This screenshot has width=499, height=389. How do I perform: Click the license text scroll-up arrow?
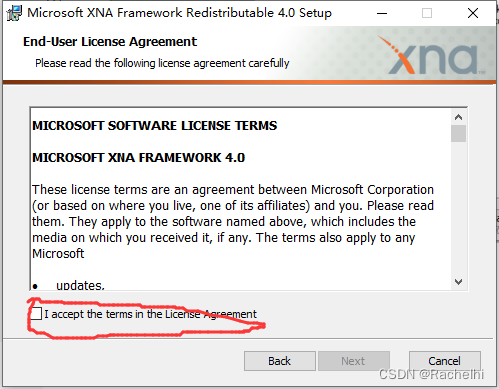pyautogui.click(x=459, y=117)
